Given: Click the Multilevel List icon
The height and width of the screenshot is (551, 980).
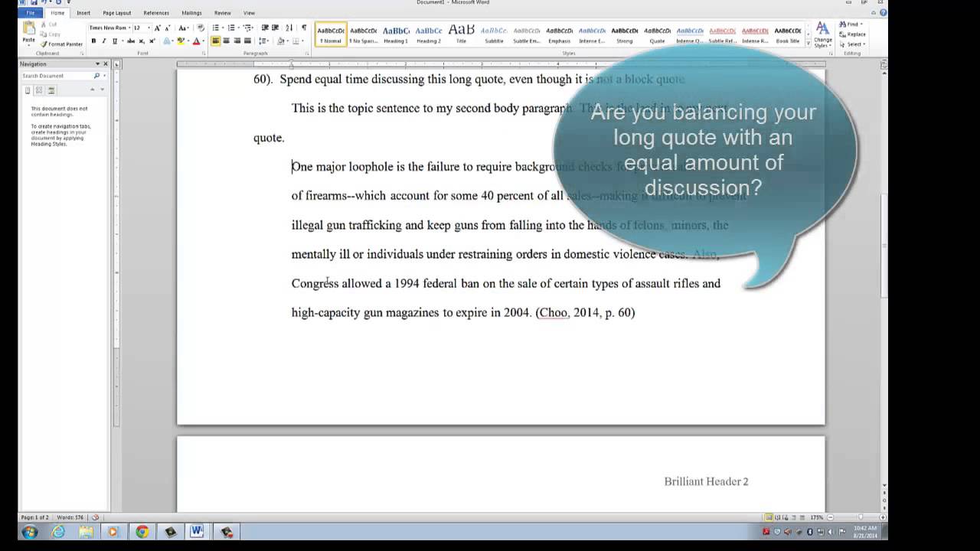Looking at the screenshot, I should click(248, 28).
